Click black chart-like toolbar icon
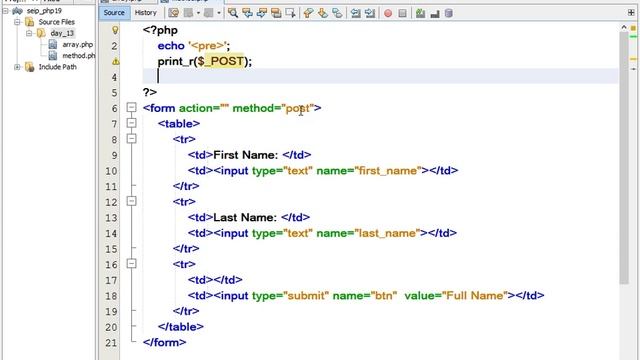The width and height of the screenshot is (640, 360). click(x=435, y=13)
